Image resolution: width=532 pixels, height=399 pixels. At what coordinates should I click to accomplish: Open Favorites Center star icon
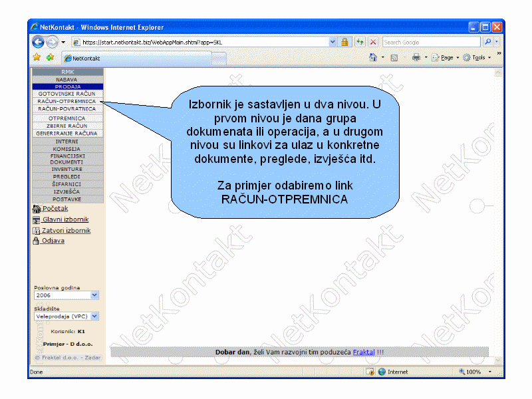pos(37,57)
